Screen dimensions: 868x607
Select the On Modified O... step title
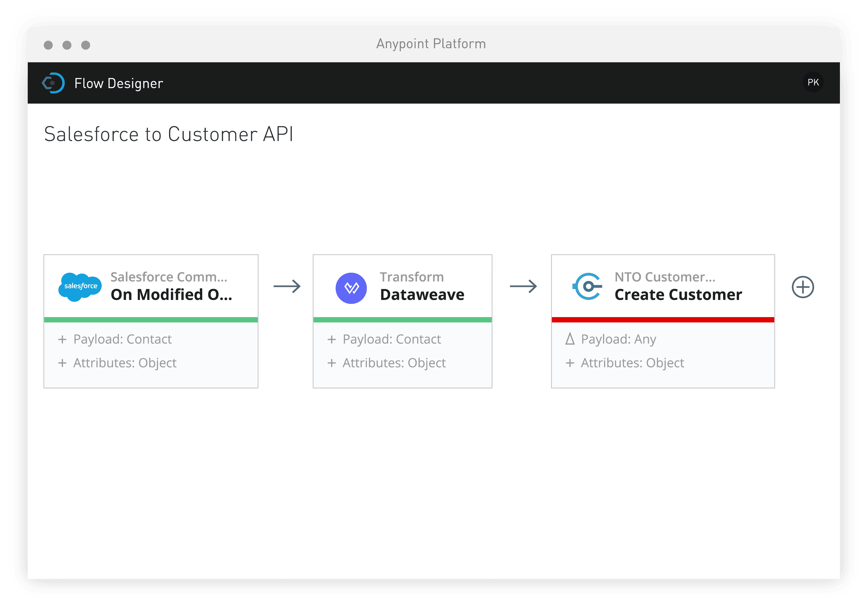tap(171, 295)
